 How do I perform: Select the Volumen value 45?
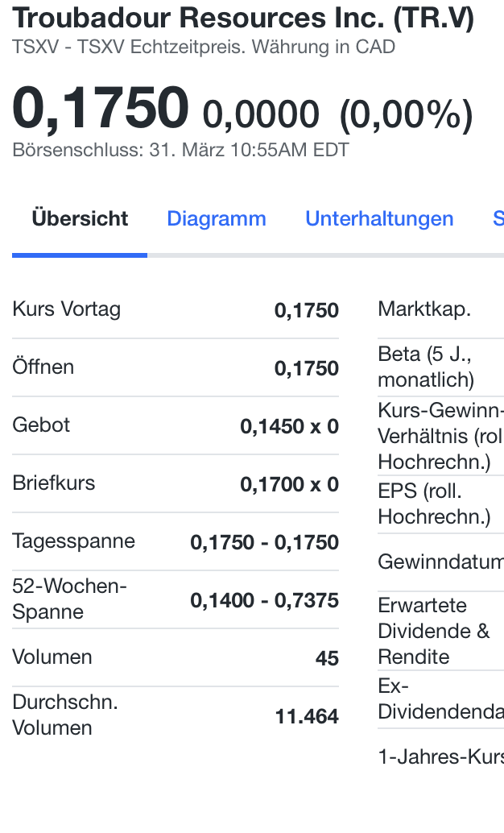coord(327,657)
